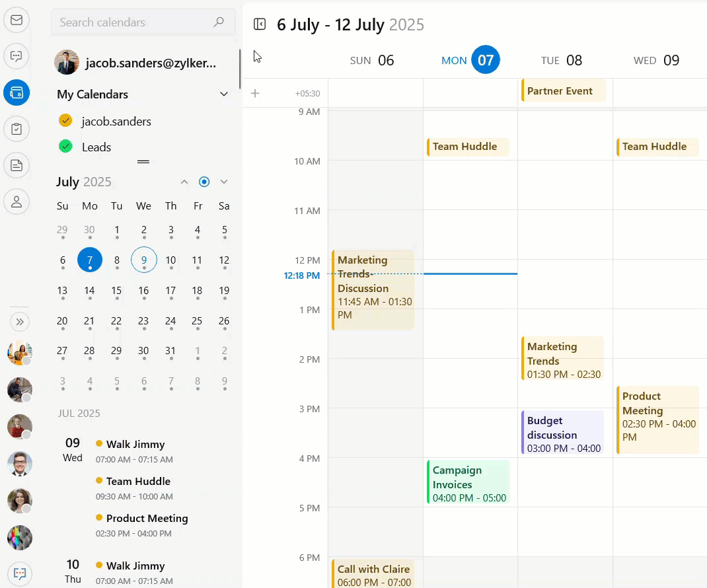Screen dimensions: 707x588
Task: Click plus icon to add all-day event
Action: (255, 93)
